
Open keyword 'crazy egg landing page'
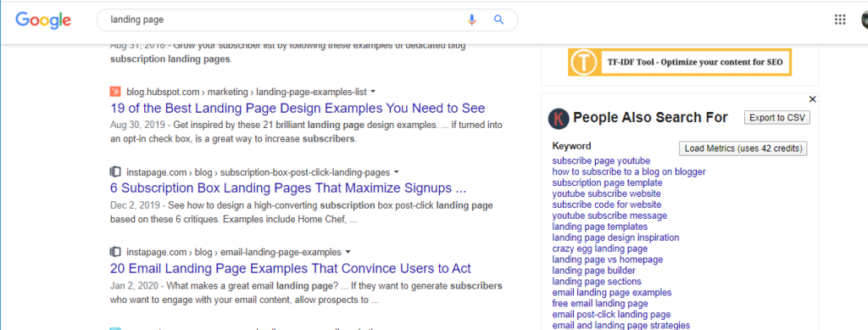(x=599, y=249)
